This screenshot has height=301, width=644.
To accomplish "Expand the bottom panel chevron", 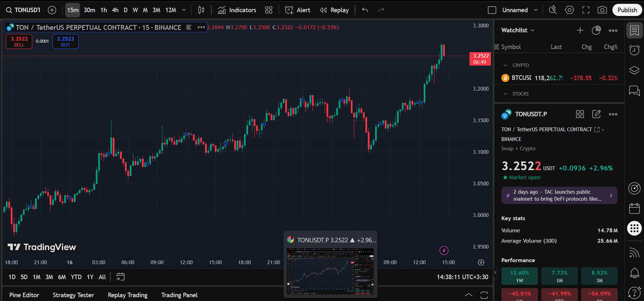I will (x=468, y=295).
